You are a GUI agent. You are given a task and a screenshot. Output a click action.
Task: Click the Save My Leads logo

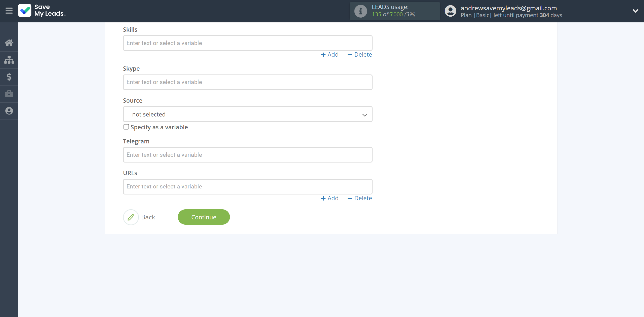point(42,10)
